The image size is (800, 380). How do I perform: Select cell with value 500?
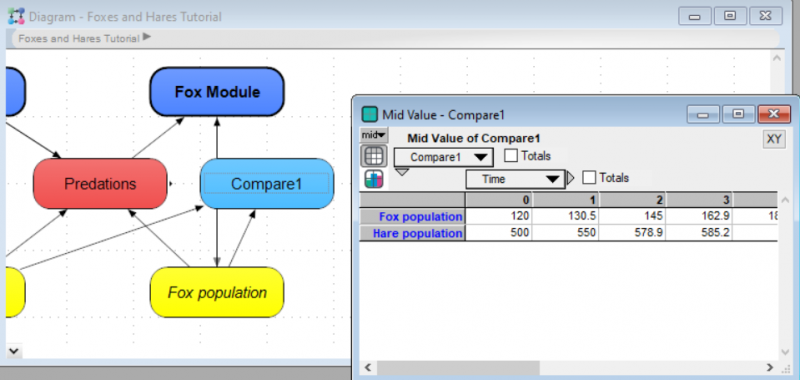[498, 233]
